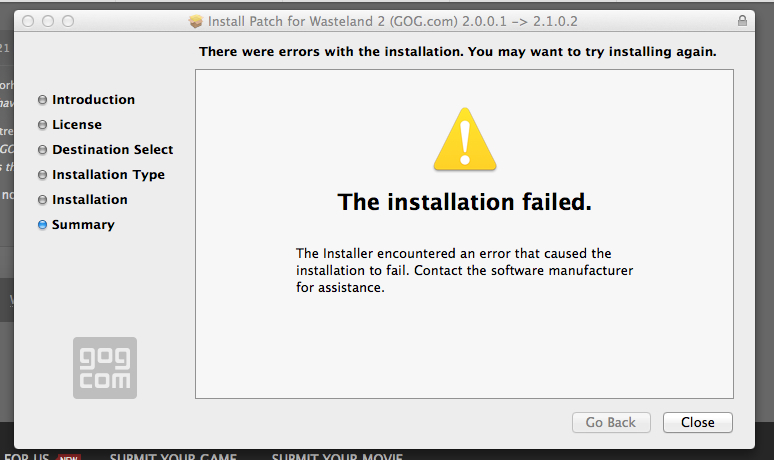The image size is (774, 460).
Task: Click the lock icon in title bar
Action: point(742,21)
